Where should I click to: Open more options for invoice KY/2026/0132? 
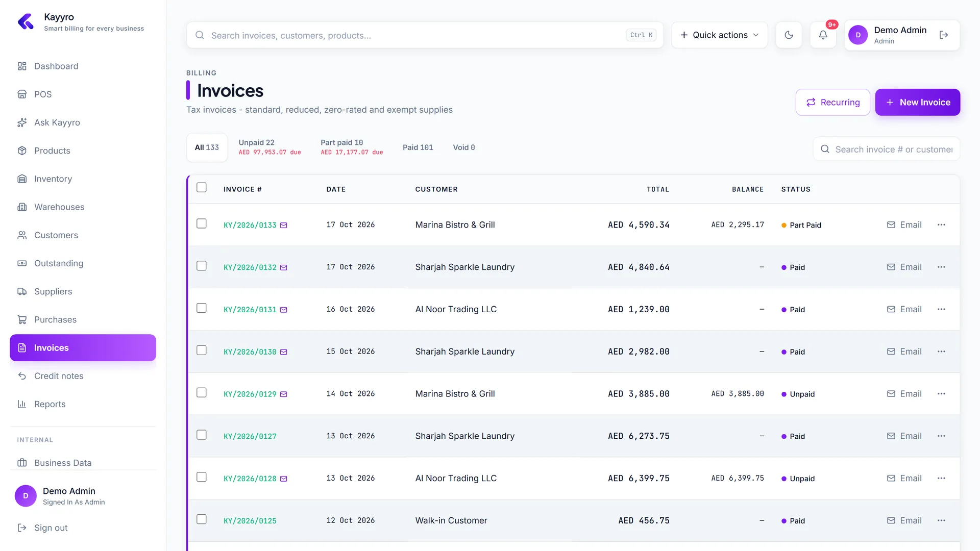(941, 267)
